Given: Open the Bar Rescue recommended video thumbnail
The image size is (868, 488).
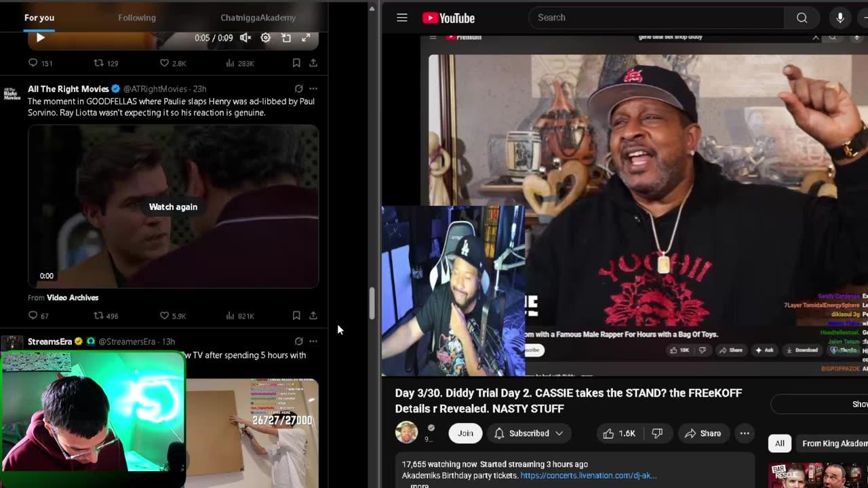Looking at the screenshot, I should (818, 476).
